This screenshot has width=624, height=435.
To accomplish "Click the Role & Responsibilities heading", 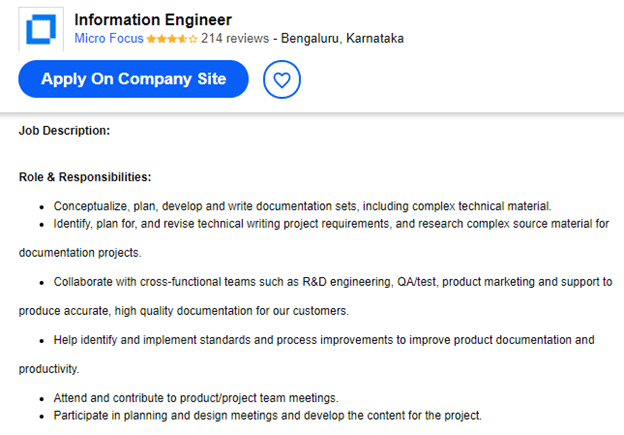I will point(85,177).
